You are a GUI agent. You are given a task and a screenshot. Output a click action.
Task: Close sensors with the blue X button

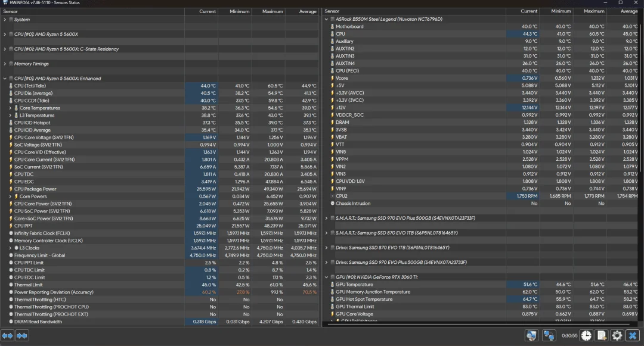(x=633, y=335)
